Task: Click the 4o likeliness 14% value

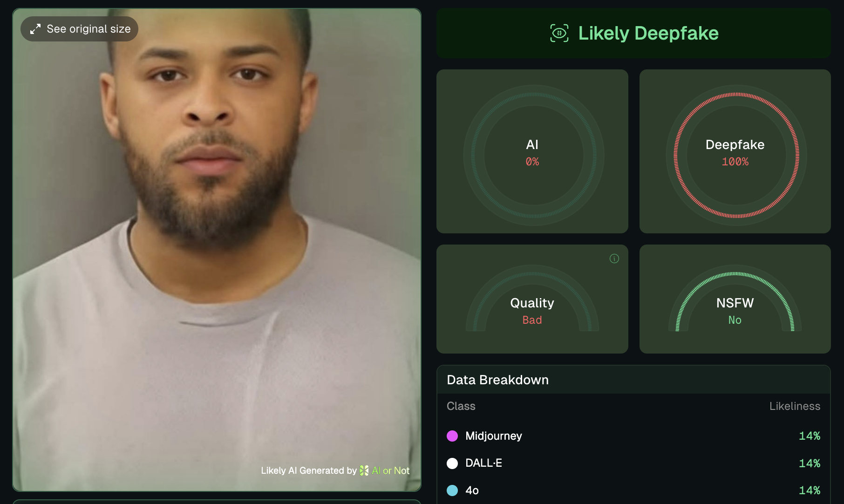Action: (x=810, y=490)
